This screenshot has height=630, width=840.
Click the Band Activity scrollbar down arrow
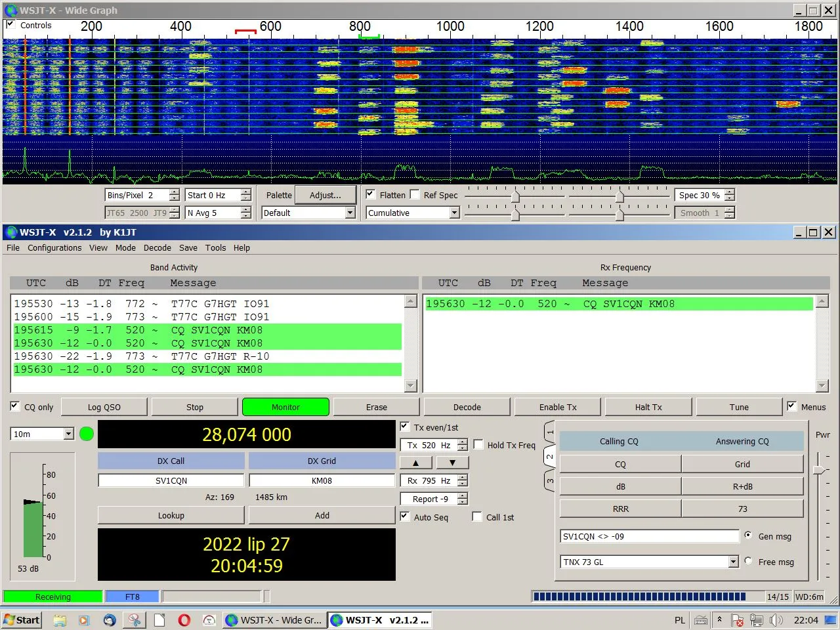pyautogui.click(x=411, y=386)
